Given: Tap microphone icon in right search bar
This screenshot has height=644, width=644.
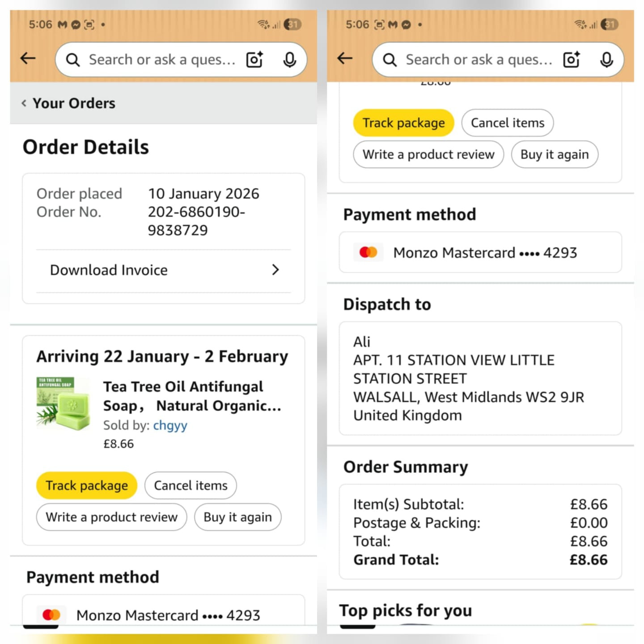Looking at the screenshot, I should [x=606, y=59].
